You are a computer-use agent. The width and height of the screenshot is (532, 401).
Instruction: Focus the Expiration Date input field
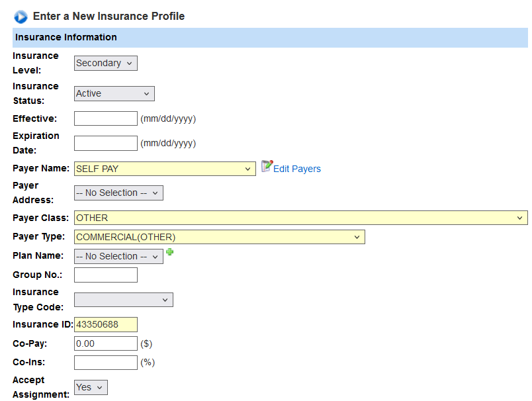105,143
